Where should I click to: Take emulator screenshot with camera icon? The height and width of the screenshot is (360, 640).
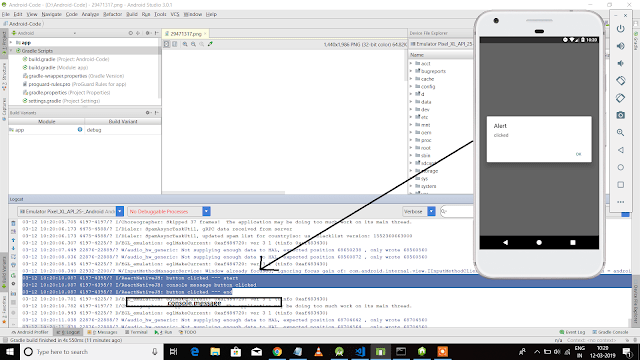620,115
